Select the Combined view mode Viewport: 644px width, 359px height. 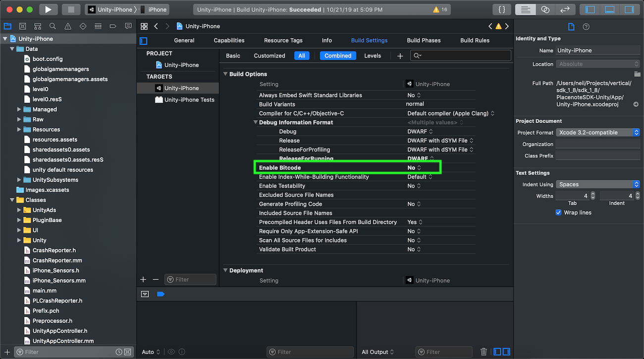pos(338,56)
